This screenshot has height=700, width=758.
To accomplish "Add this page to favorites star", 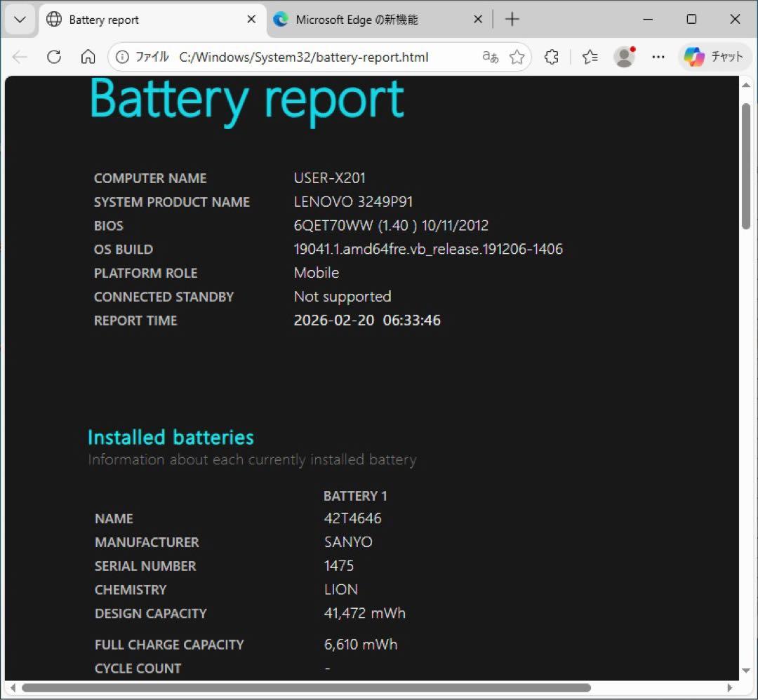I will [x=517, y=57].
